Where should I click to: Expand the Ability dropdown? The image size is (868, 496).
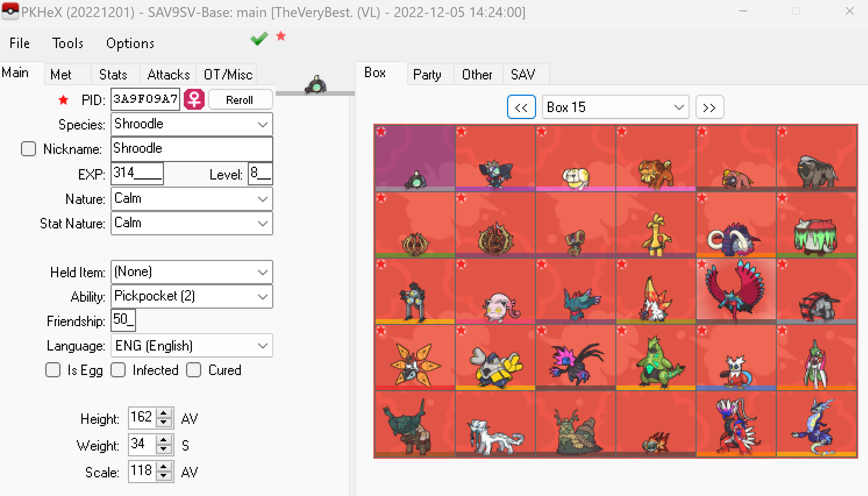192,296
